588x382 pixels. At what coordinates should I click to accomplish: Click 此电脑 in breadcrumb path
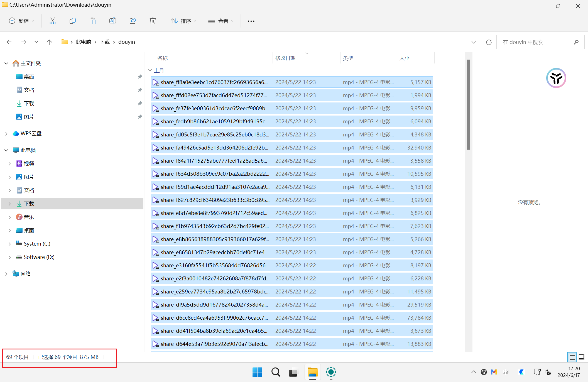pyautogui.click(x=84, y=42)
